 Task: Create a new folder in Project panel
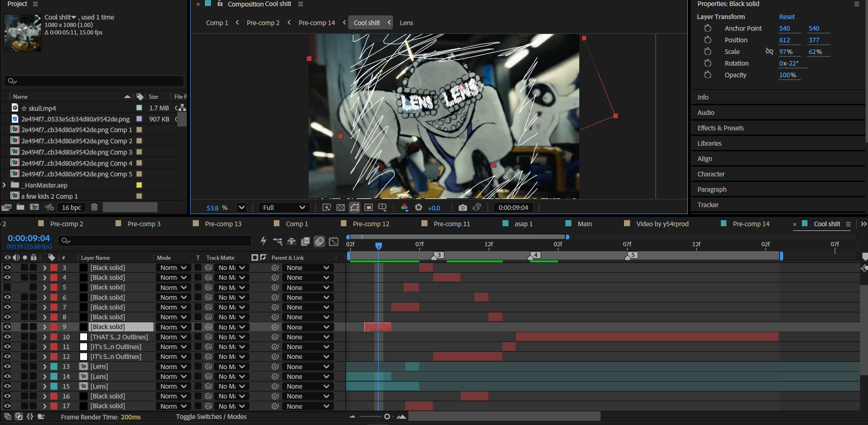(20, 207)
